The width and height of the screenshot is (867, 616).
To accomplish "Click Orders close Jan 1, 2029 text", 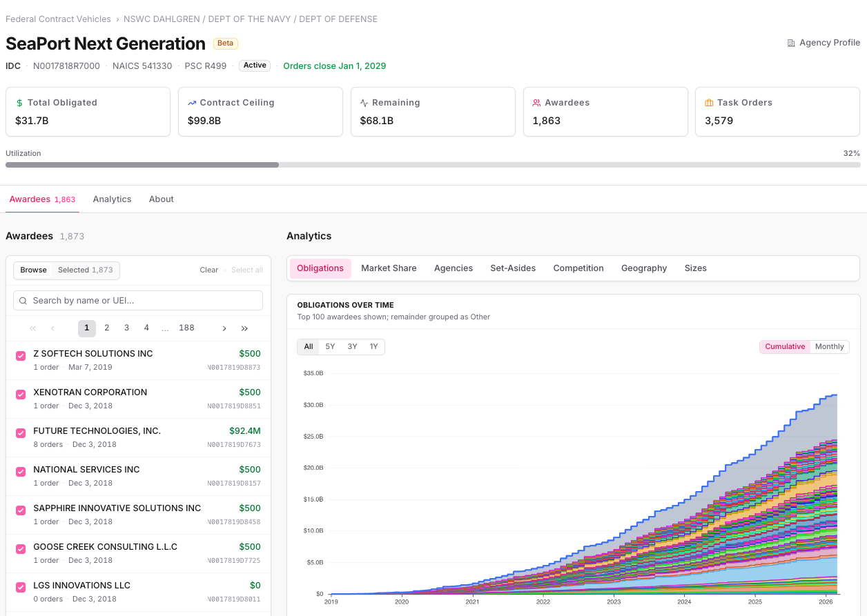I will point(335,66).
